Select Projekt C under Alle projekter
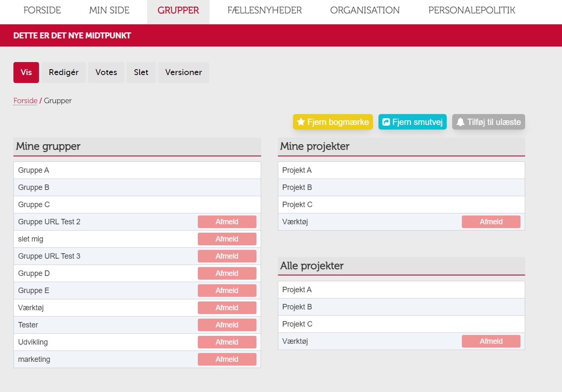The width and height of the screenshot is (562, 392). [297, 324]
